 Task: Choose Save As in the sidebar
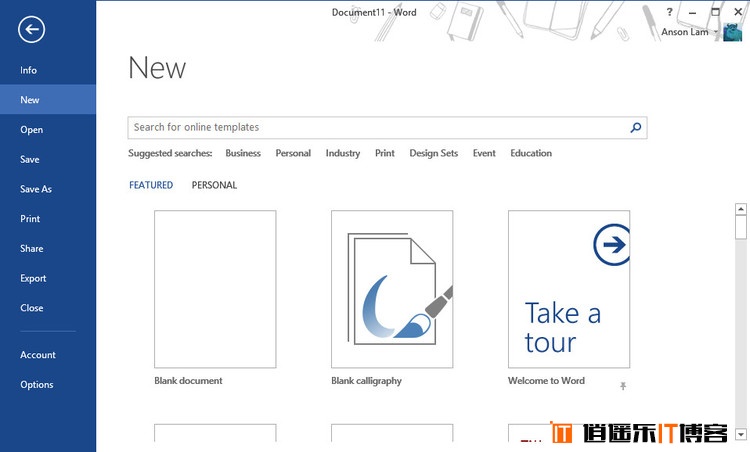(36, 189)
